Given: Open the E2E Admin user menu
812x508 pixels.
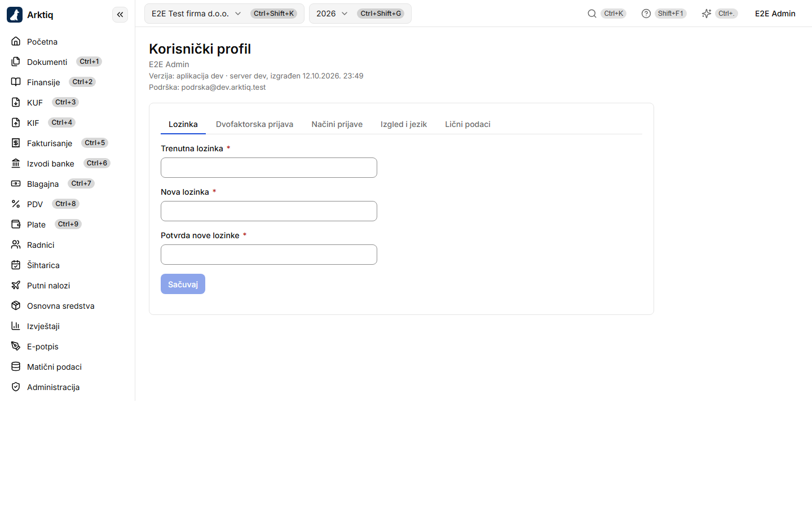Looking at the screenshot, I should (x=775, y=14).
